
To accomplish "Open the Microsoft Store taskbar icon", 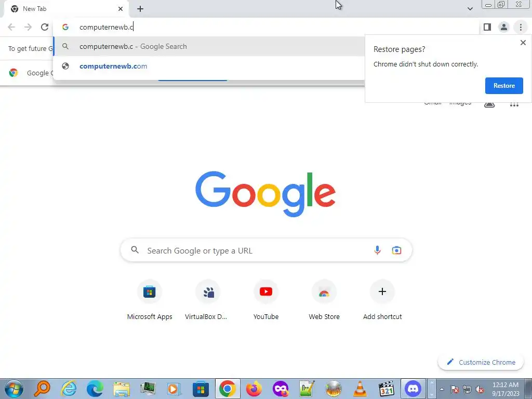I will click(x=201, y=389).
